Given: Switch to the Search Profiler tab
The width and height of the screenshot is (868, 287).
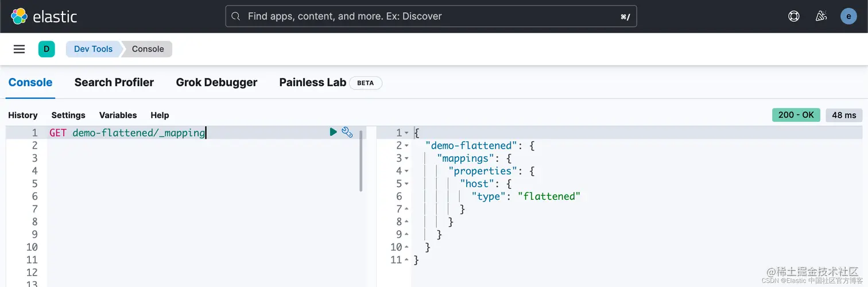Looking at the screenshot, I should pos(114,82).
